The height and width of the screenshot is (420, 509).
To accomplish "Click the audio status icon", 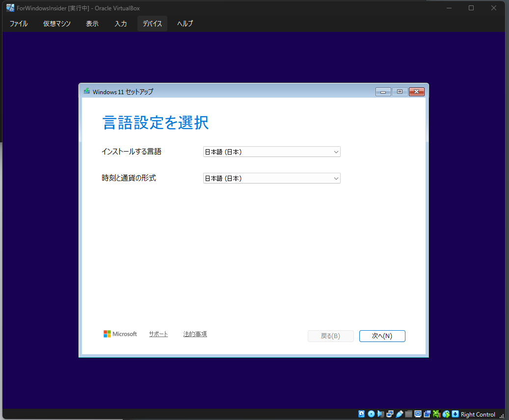I will click(x=380, y=414).
